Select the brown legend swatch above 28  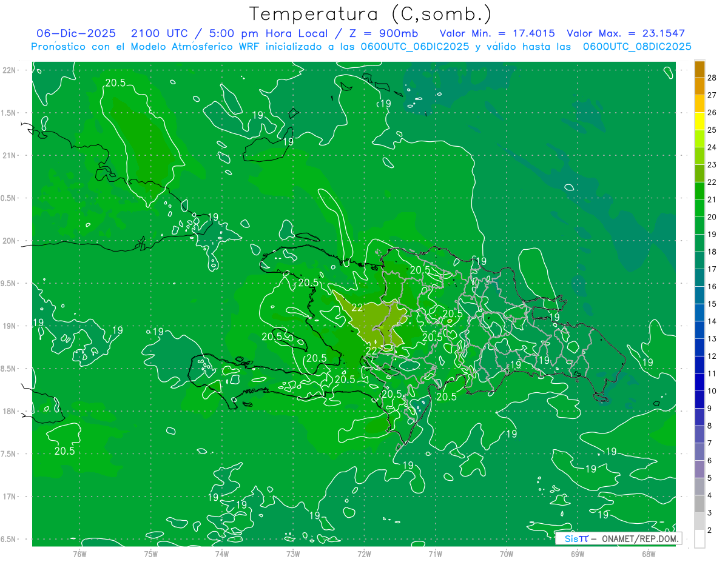coord(700,69)
